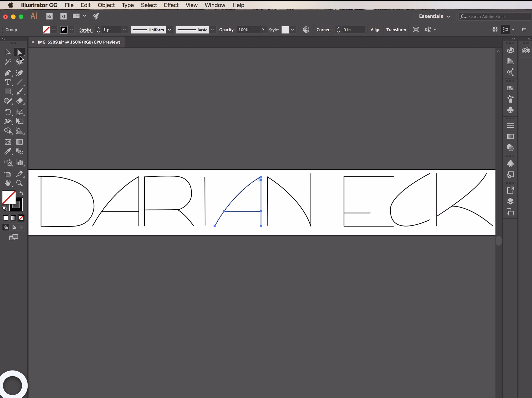The height and width of the screenshot is (398, 532).
Task: Click the Align link in control bar
Action: [375, 30]
